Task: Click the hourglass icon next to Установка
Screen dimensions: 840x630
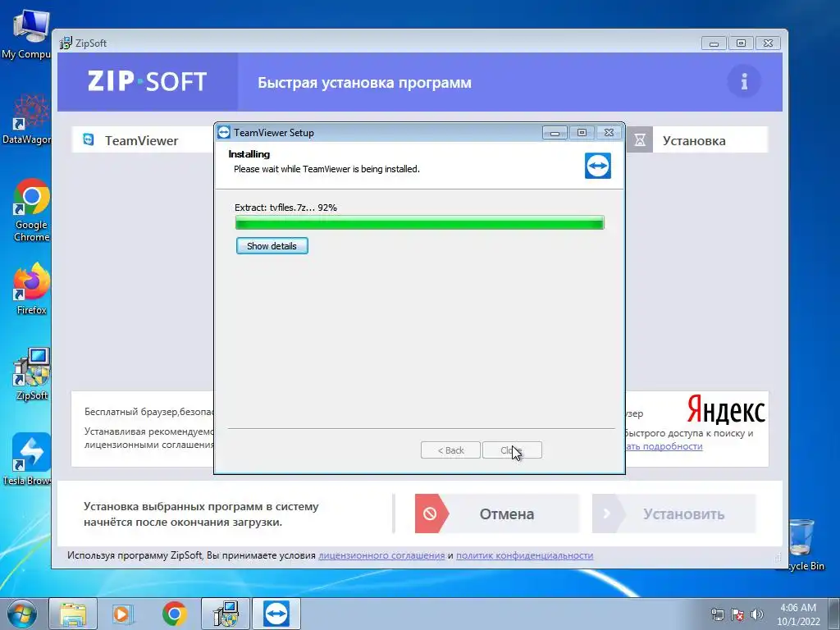Action: coord(640,140)
